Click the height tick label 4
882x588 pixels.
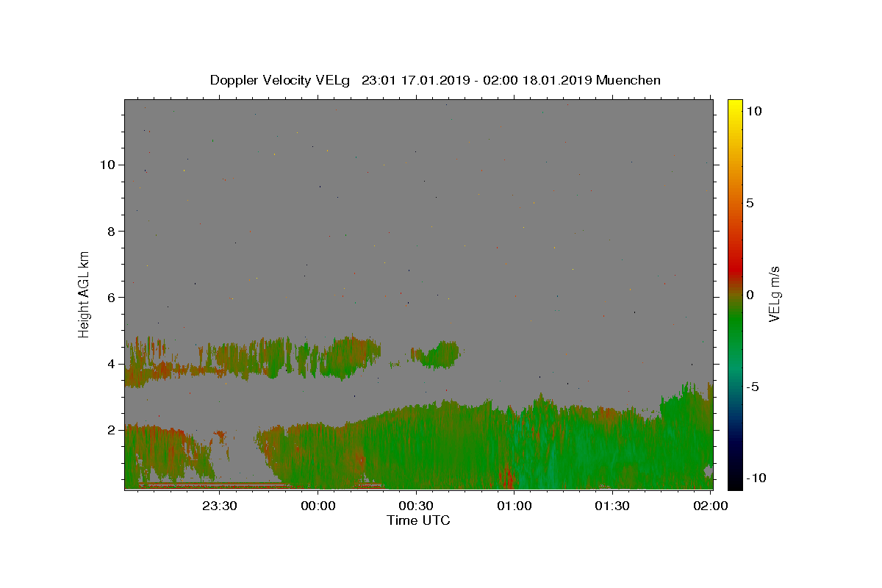(x=110, y=364)
